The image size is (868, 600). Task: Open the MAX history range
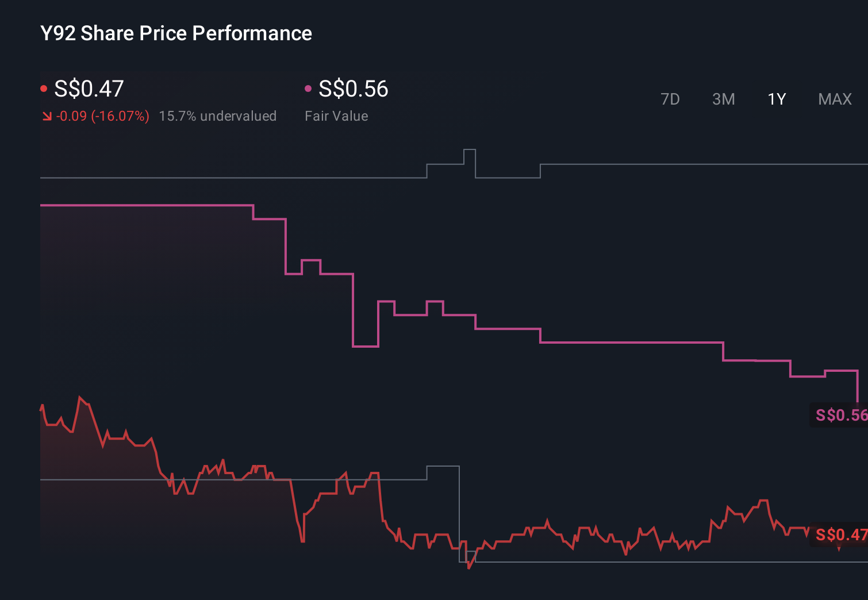834,99
